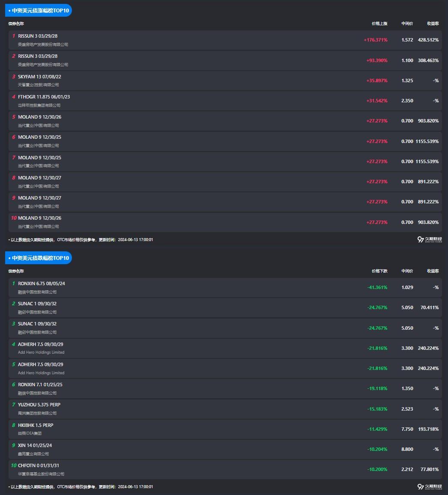Click the 收益率 column header in gainers table
Image resolution: width=448 pixels, height=495 pixels.
pyautogui.click(x=433, y=24)
